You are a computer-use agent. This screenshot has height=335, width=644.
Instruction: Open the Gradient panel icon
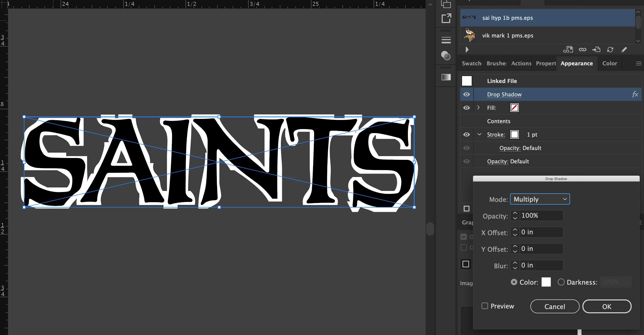pyautogui.click(x=446, y=77)
